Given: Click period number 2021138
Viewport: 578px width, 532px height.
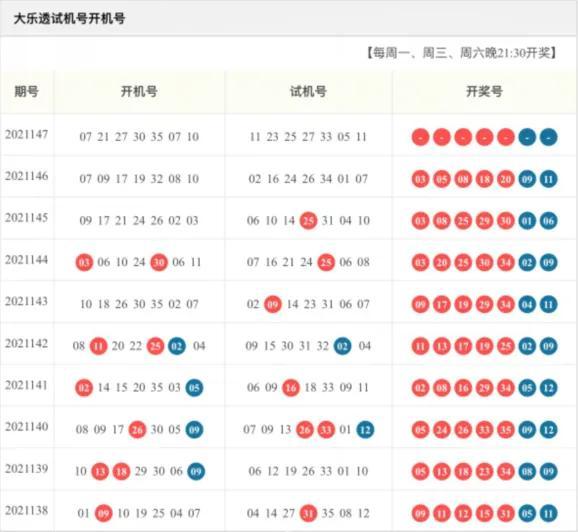Looking at the screenshot, I should point(27,510).
